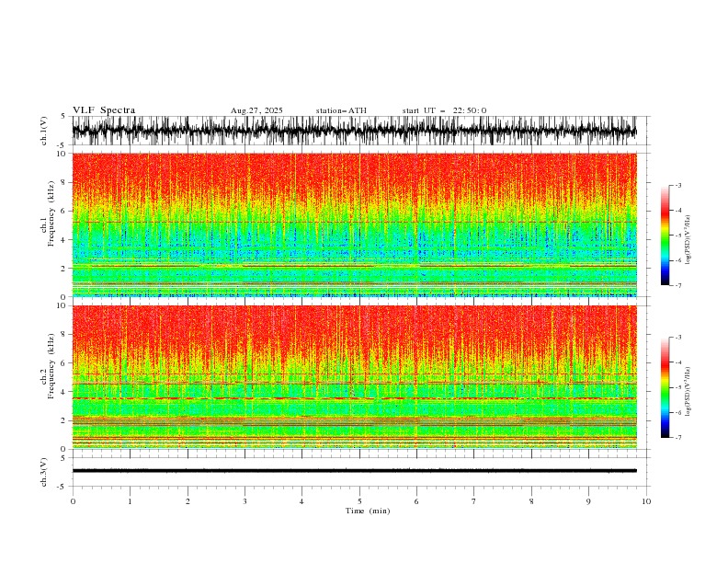728x563 pixels.
Task: Click the ch.1 'Frequency (kHz)' axis label
Action: 51,213
